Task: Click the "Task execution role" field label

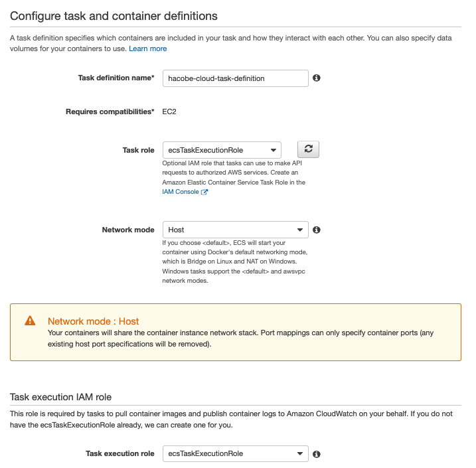Action: (x=120, y=454)
